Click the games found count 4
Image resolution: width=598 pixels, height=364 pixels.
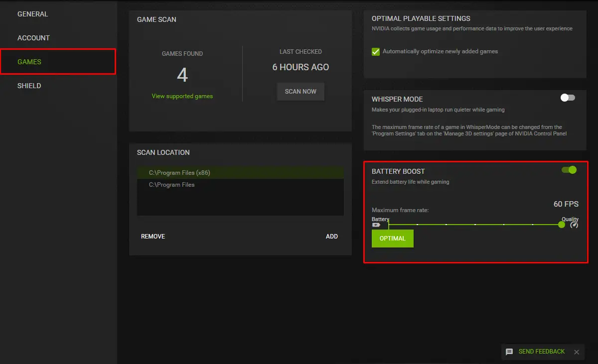click(x=182, y=75)
